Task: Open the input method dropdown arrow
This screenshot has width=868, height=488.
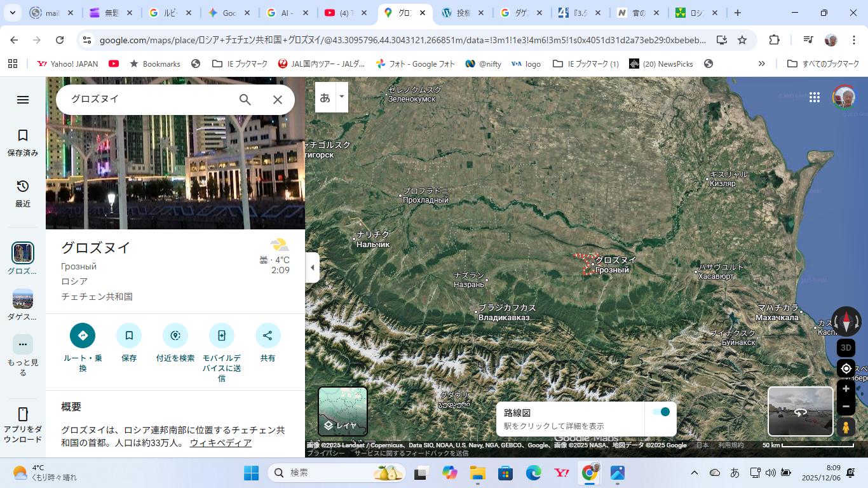Action: coord(342,97)
